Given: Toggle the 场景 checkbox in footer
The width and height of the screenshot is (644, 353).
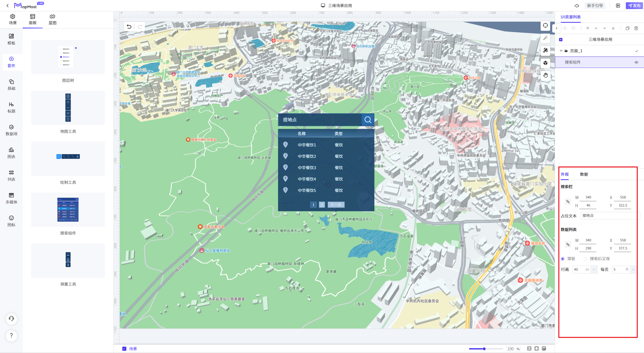Looking at the screenshot, I should tap(124, 349).
